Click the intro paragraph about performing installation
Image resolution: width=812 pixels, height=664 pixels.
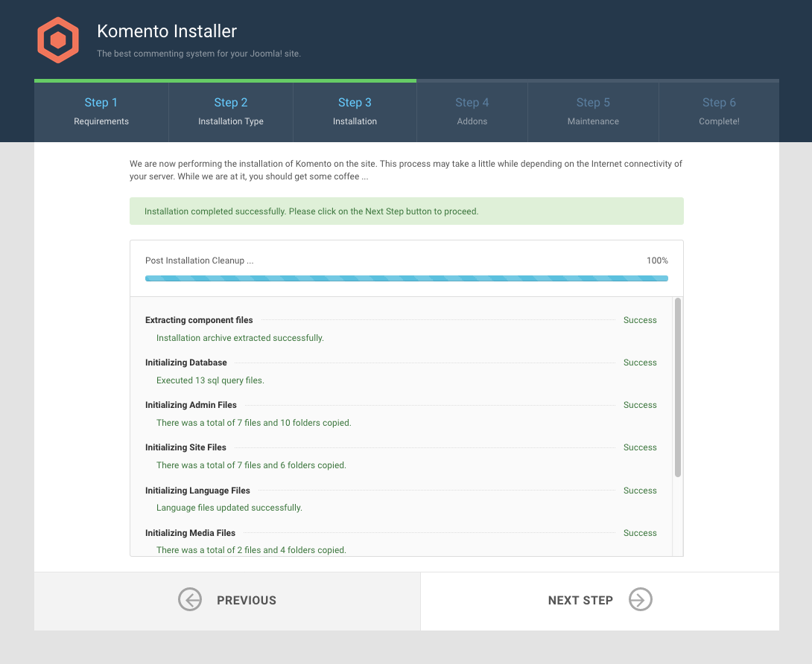pyautogui.click(x=406, y=170)
